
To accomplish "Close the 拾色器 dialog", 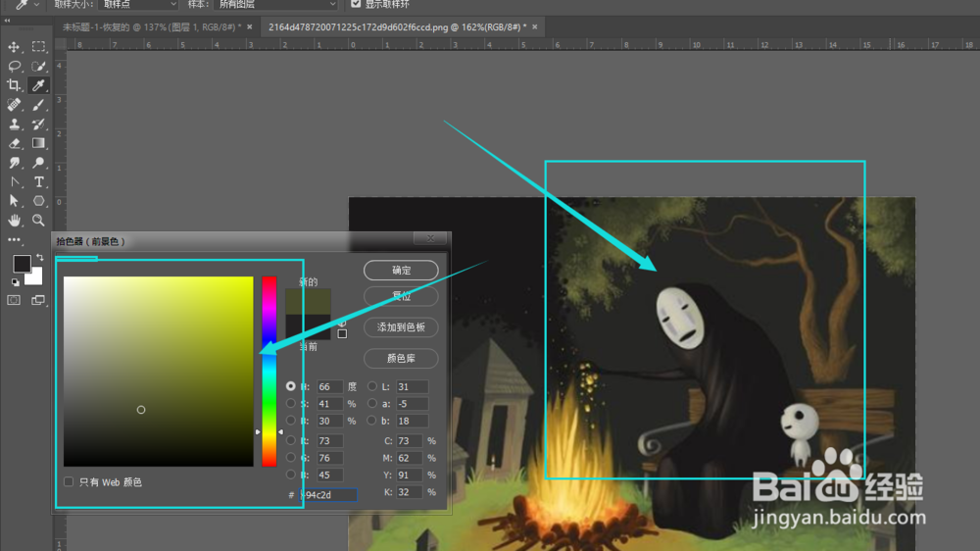I will (x=430, y=238).
